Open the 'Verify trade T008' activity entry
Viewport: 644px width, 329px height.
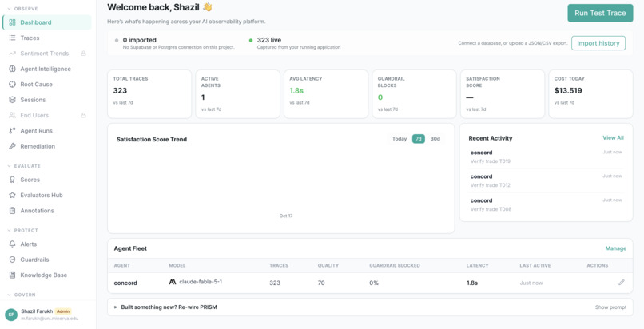[x=546, y=204]
